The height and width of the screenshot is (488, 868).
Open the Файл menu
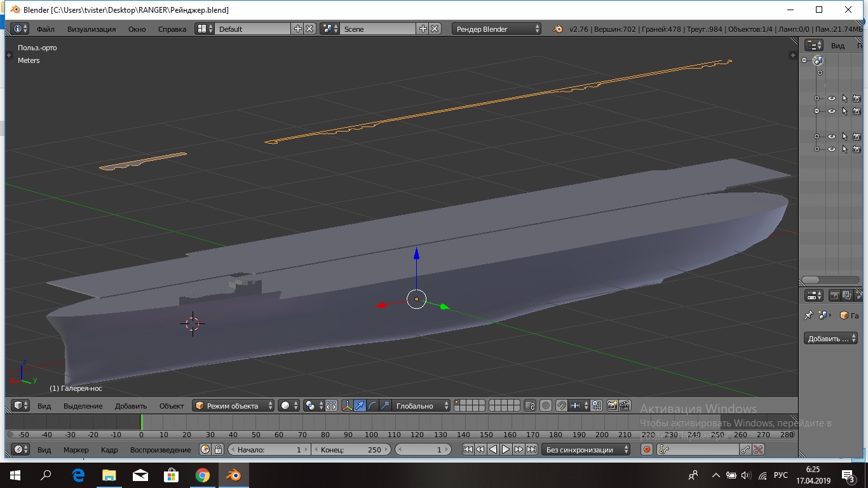45,29
